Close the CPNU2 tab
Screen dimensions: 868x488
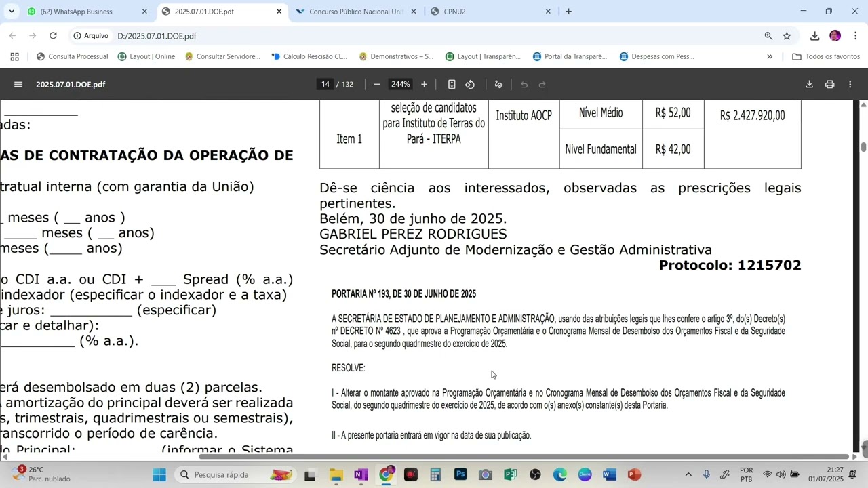pyautogui.click(x=548, y=12)
